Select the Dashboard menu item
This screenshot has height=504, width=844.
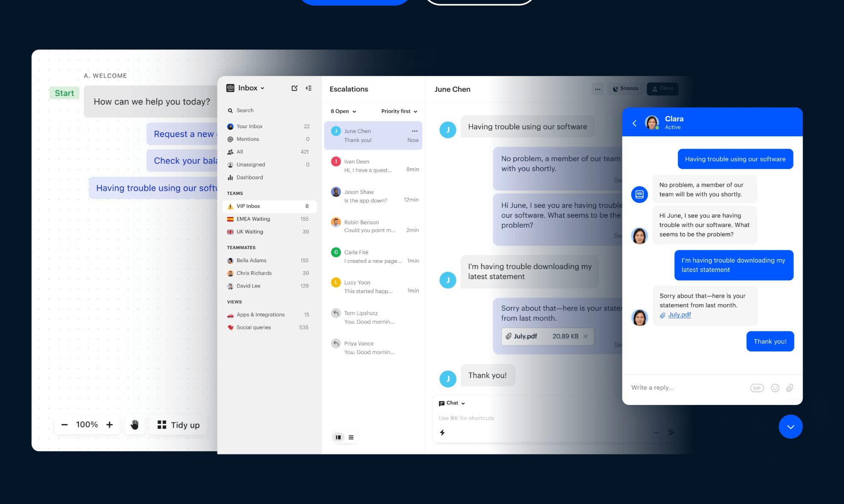(249, 177)
